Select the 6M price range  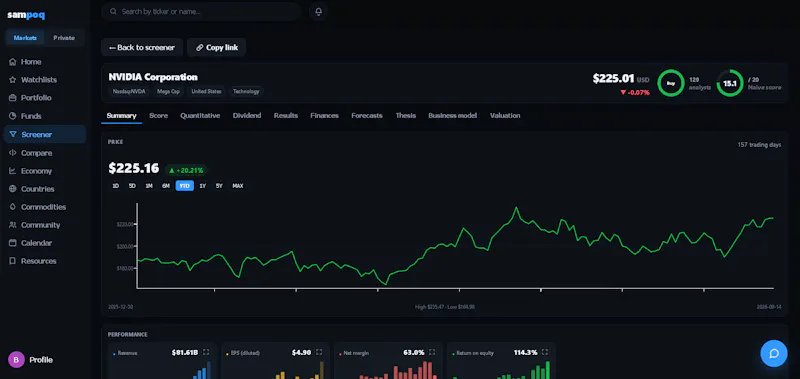[x=166, y=186]
